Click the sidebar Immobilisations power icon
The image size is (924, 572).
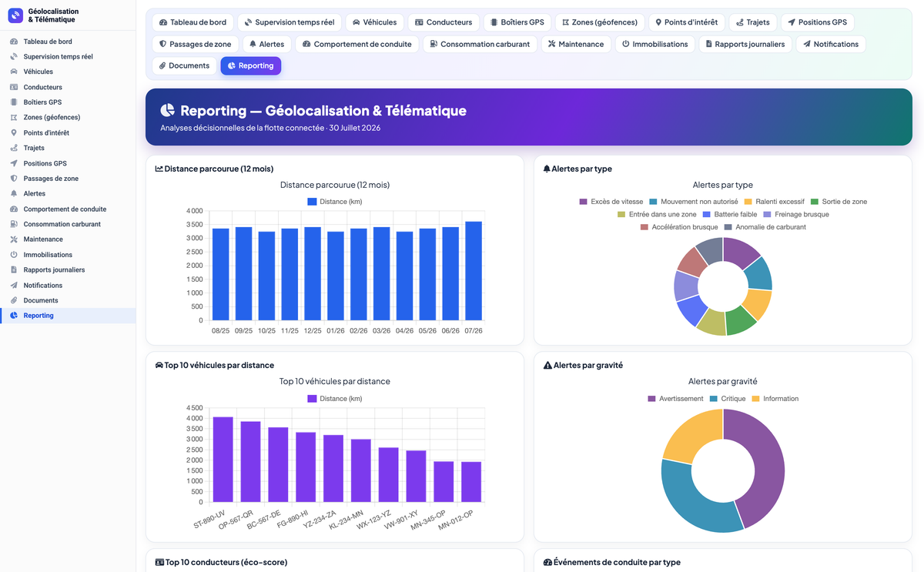pos(14,255)
